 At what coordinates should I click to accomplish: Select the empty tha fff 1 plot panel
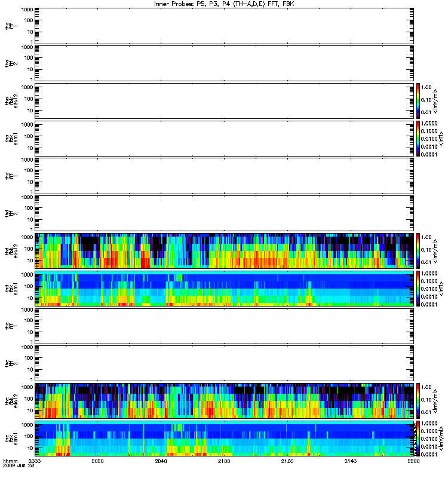pyautogui.click(x=225, y=26)
